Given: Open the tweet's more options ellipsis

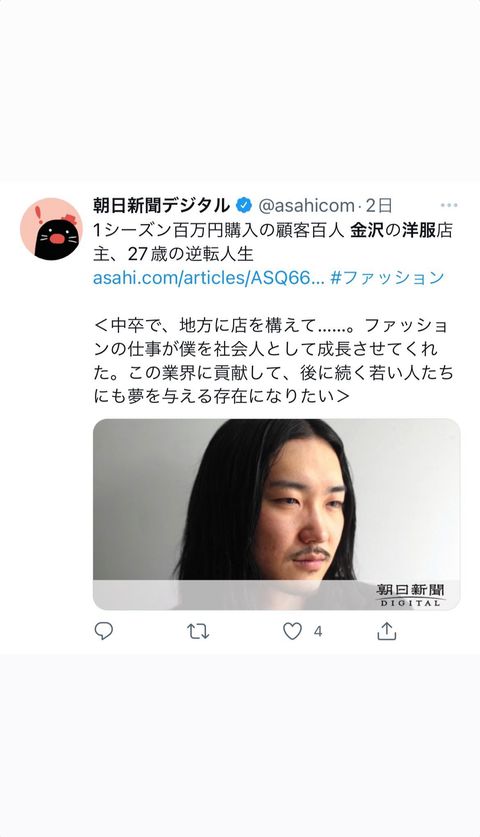Looking at the screenshot, I should click(449, 205).
